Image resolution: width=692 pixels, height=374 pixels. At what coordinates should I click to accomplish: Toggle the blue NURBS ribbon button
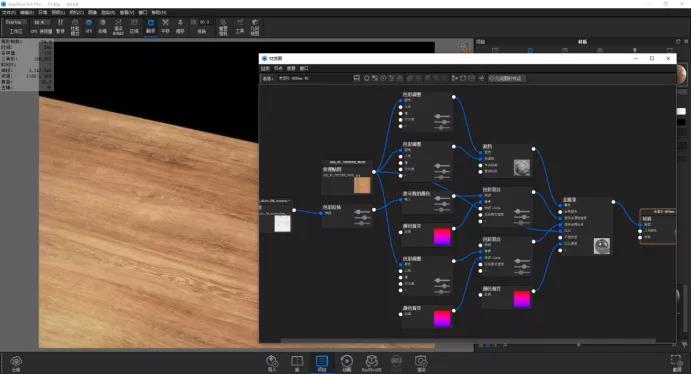(x=89, y=26)
